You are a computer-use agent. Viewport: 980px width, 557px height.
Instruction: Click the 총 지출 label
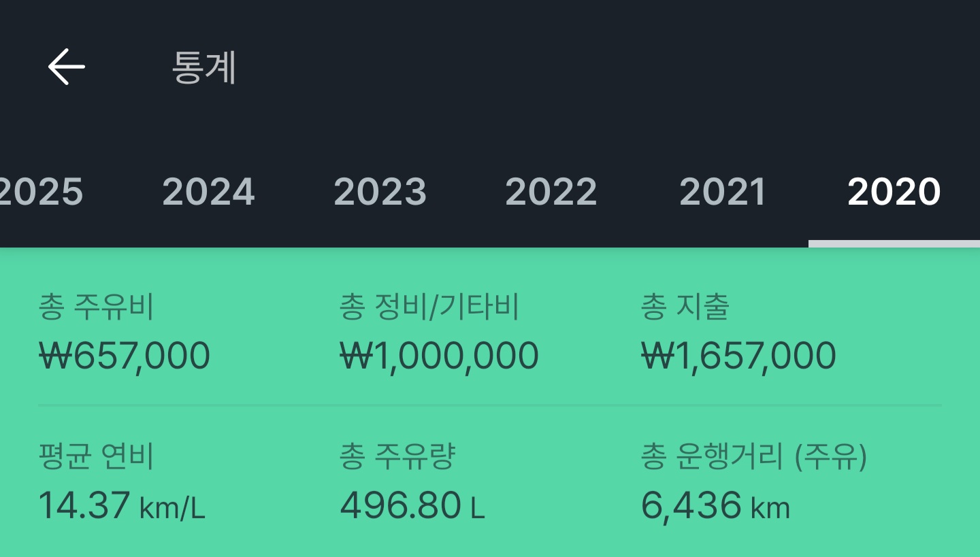tap(685, 307)
